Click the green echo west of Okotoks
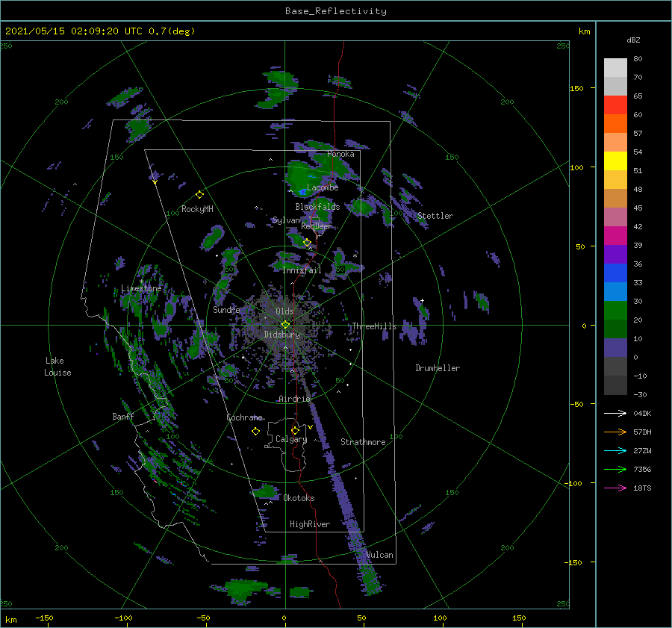This screenshot has height=628, width=672. pyautogui.click(x=266, y=491)
